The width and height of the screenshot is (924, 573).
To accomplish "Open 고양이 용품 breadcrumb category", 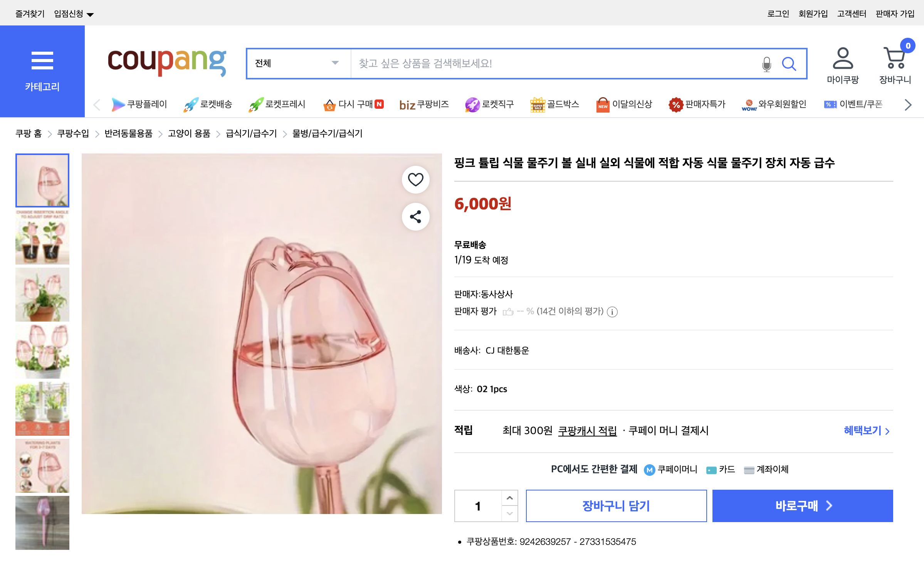I will (x=188, y=134).
